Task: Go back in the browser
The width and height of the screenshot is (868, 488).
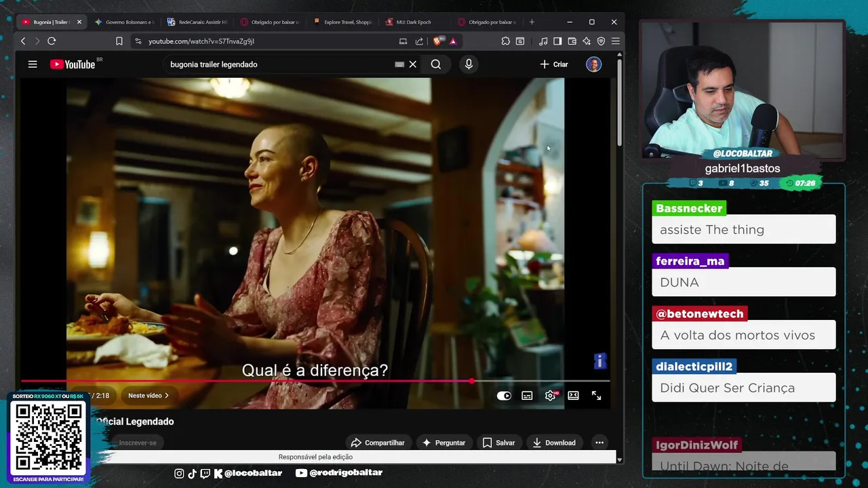Action: (x=23, y=41)
